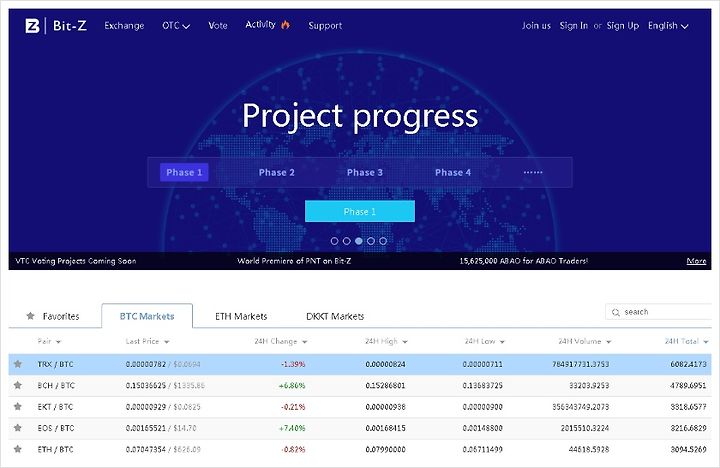720x468 pixels.
Task: Open the English language dropdown
Action: 668,26
